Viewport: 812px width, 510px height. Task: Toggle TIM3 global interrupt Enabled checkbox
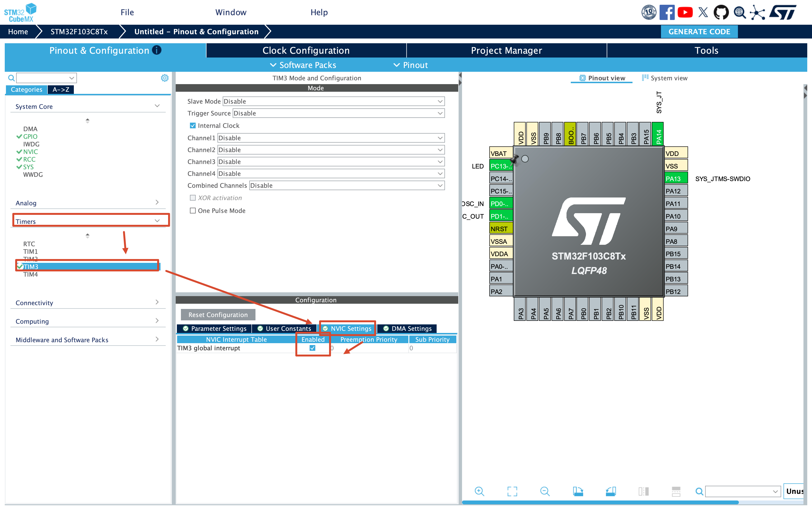pyautogui.click(x=312, y=348)
